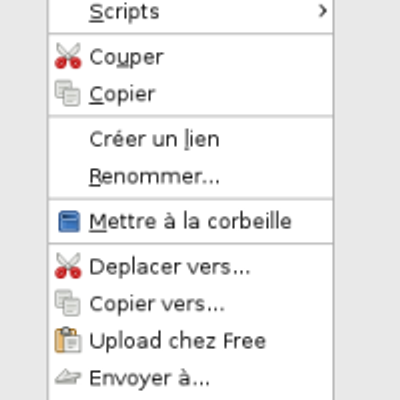This screenshot has width=400, height=400.
Task: Click the scissors icon beside Deplacer vers
Action: (x=68, y=266)
